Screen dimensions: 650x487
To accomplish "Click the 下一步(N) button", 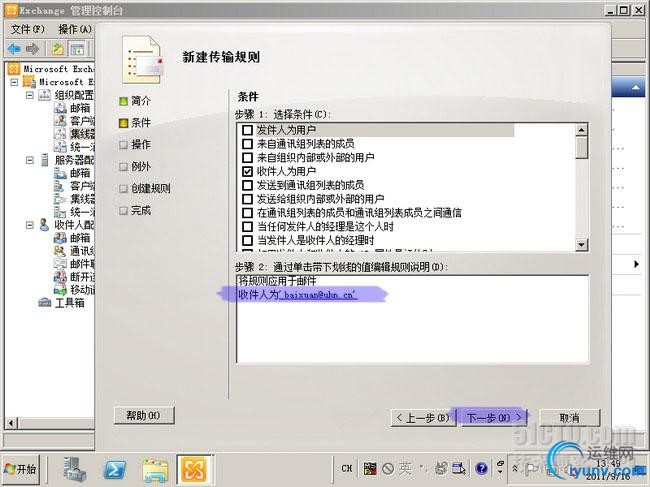I will [494, 418].
